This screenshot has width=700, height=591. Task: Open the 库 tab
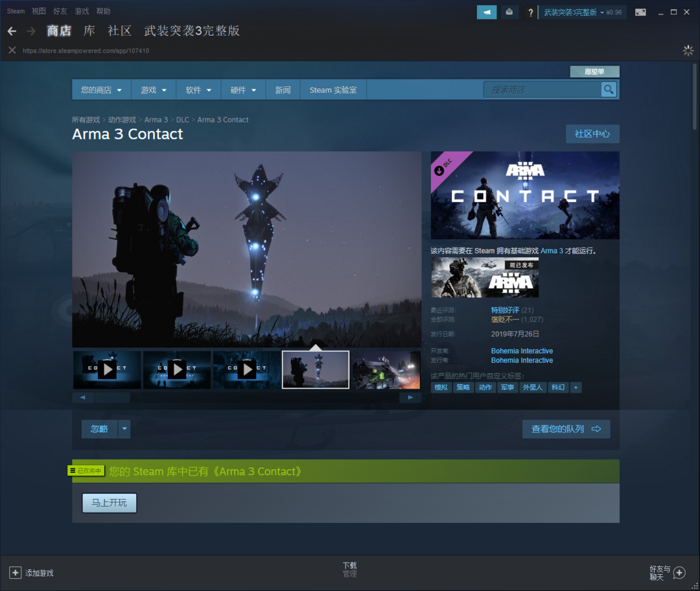pyautogui.click(x=89, y=31)
